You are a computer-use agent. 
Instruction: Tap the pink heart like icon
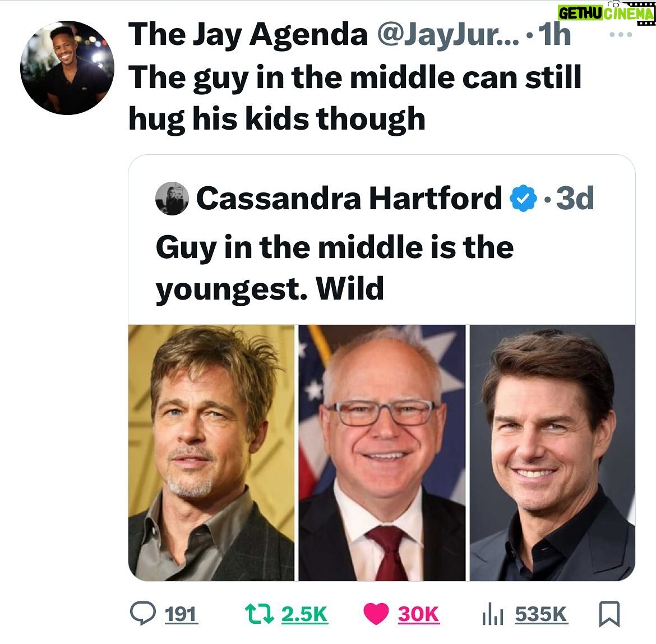coord(376,614)
